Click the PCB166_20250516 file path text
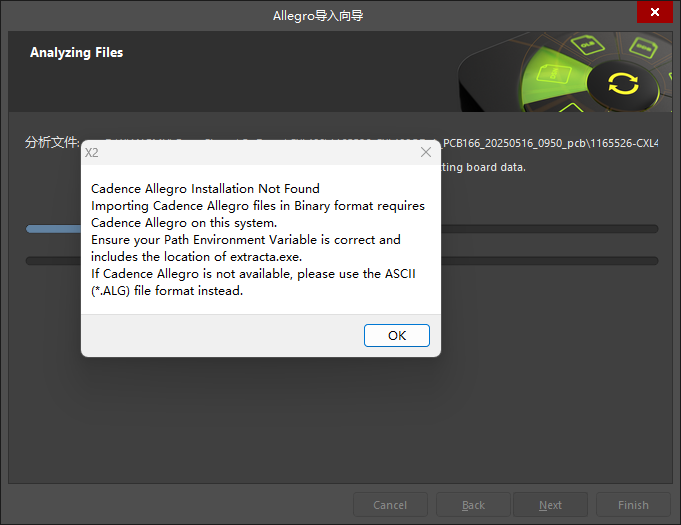This screenshot has height=525, width=681. 550,143
